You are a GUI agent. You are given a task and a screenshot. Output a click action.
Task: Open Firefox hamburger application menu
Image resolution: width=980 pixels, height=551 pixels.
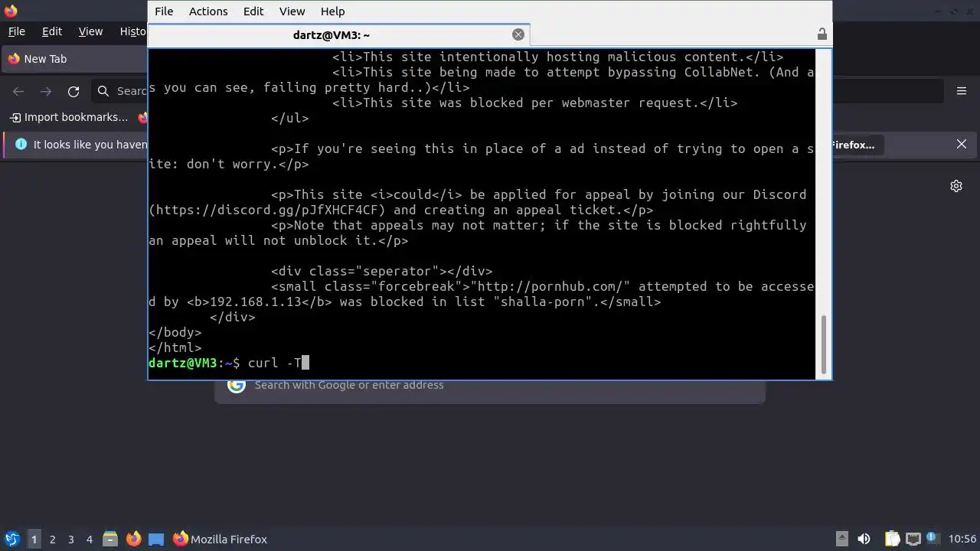click(x=962, y=91)
